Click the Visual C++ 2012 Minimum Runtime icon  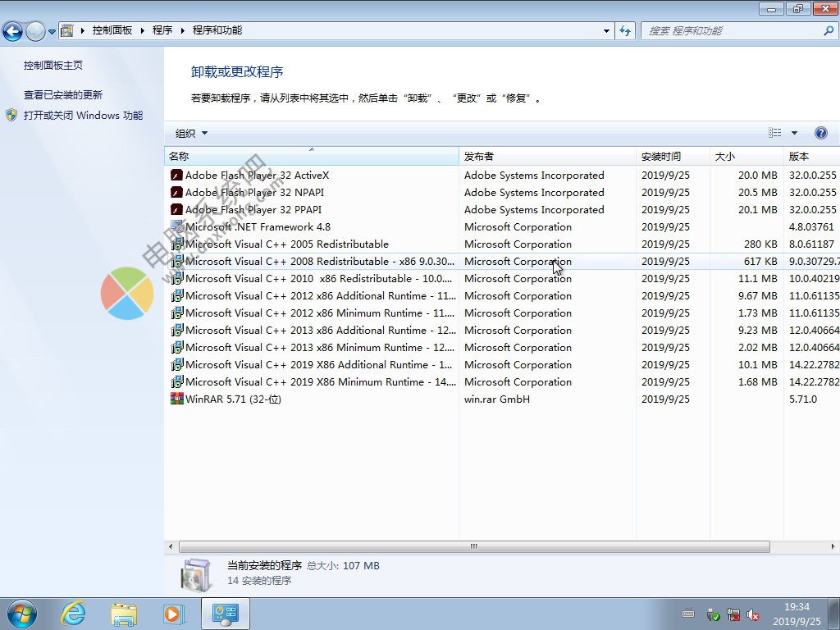(177, 313)
